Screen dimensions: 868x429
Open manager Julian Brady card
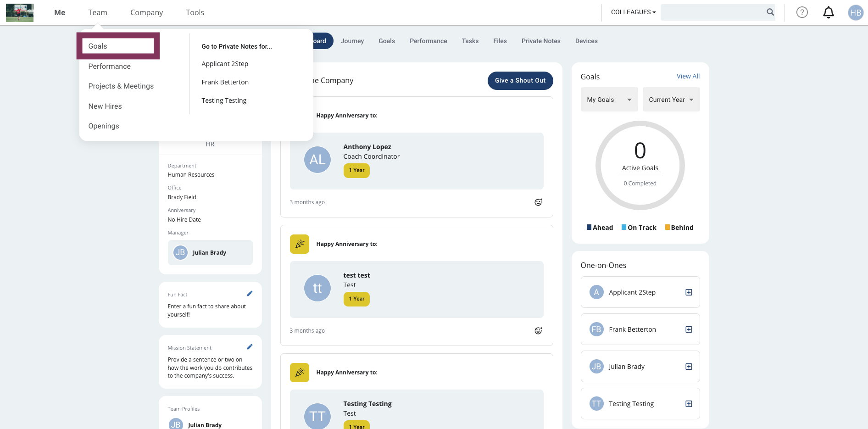tap(210, 252)
